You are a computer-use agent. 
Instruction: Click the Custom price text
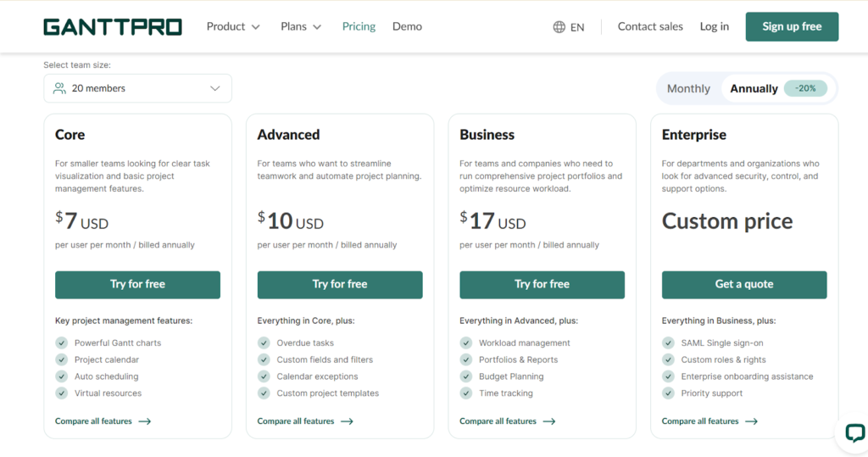727,221
